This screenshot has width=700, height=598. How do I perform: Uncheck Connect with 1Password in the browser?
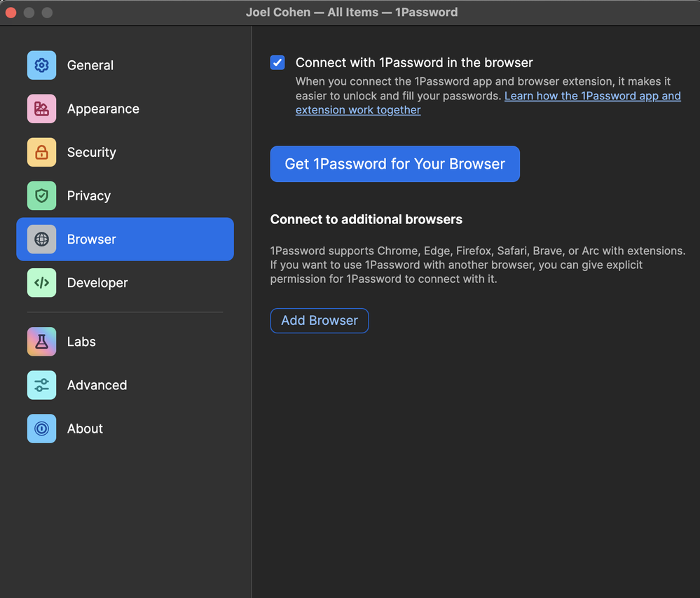(x=277, y=62)
